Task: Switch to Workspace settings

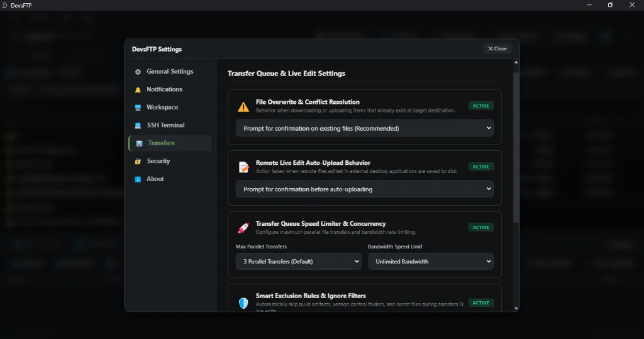Action: [x=170, y=108]
